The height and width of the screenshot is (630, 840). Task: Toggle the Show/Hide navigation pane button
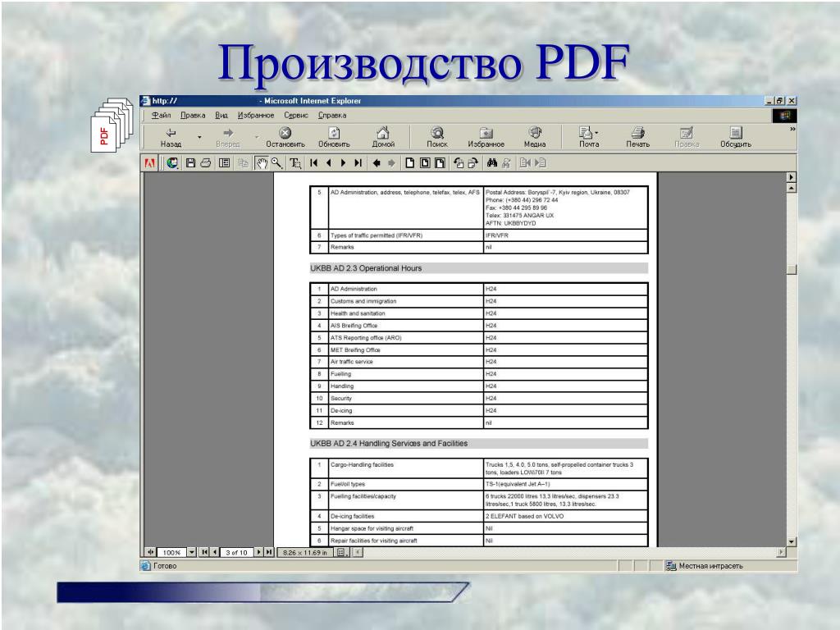click(x=225, y=163)
